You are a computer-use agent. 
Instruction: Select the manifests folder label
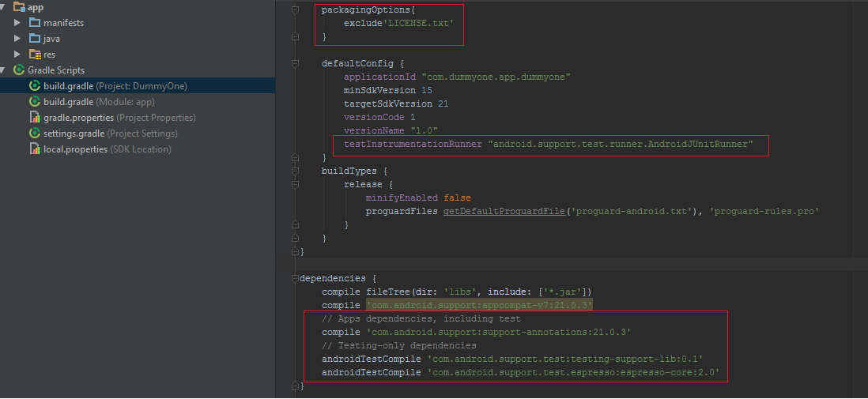tap(64, 23)
